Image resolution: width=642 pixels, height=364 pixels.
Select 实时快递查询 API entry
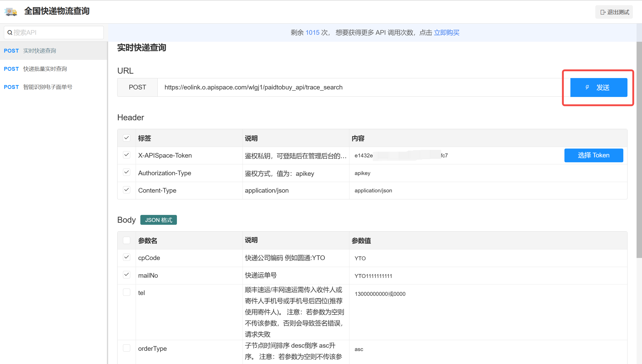[x=39, y=51]
